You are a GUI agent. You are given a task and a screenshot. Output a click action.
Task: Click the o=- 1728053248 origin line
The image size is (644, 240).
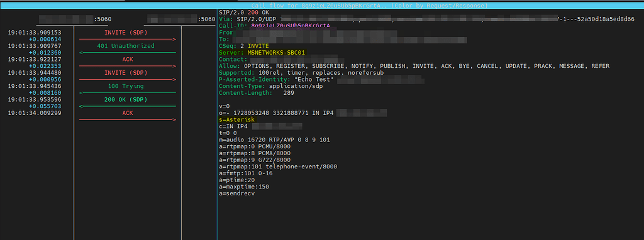click(303, 113)
